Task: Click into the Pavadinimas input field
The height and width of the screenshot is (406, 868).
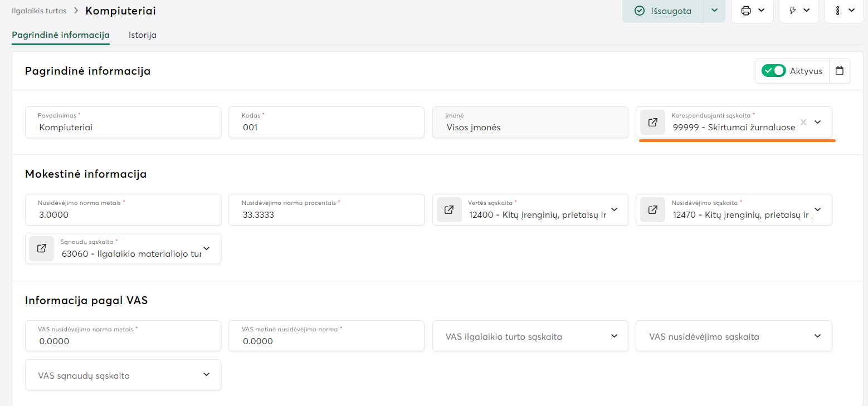Action: click(123, 127)
